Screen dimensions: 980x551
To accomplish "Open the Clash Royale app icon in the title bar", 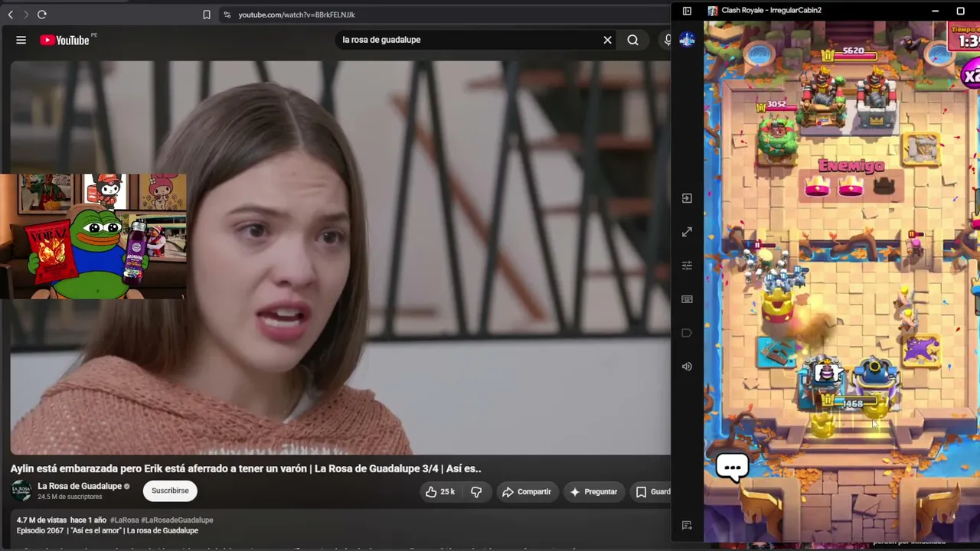I will tap(713, 11).
